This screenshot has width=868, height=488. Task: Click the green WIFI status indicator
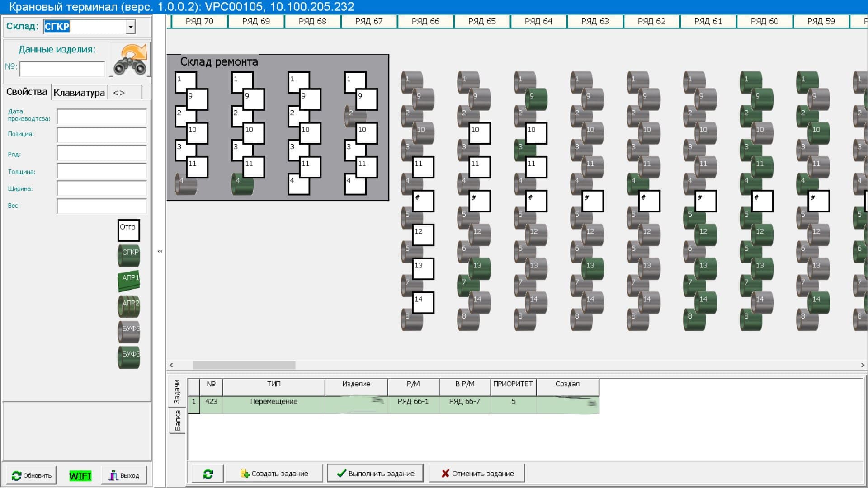[80, 476]
